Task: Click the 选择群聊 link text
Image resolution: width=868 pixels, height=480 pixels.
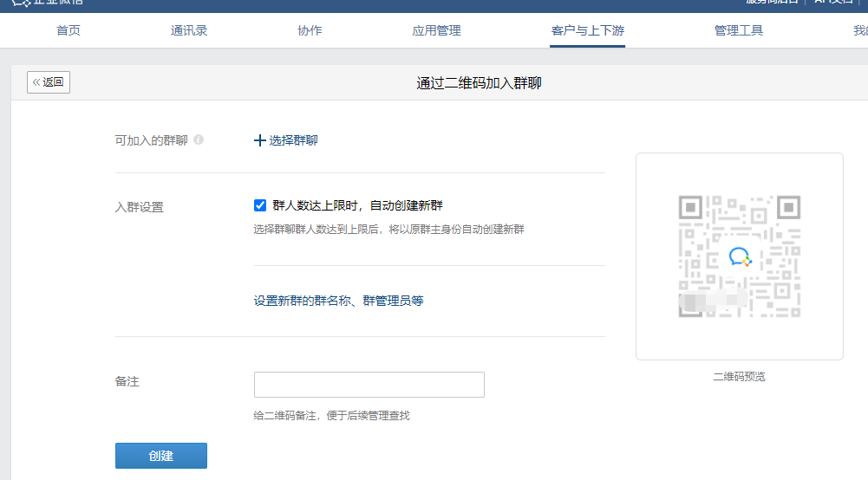Action: 293,140
